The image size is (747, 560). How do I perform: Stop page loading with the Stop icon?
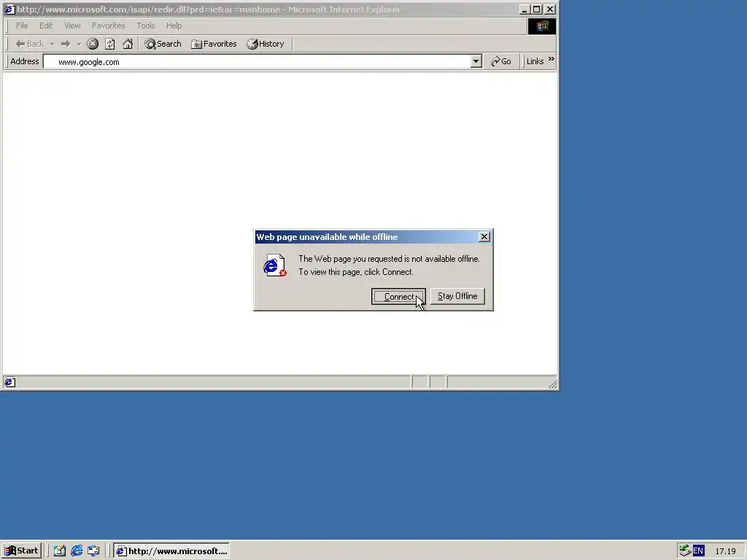pyautogui.click(x=93, y=44)
